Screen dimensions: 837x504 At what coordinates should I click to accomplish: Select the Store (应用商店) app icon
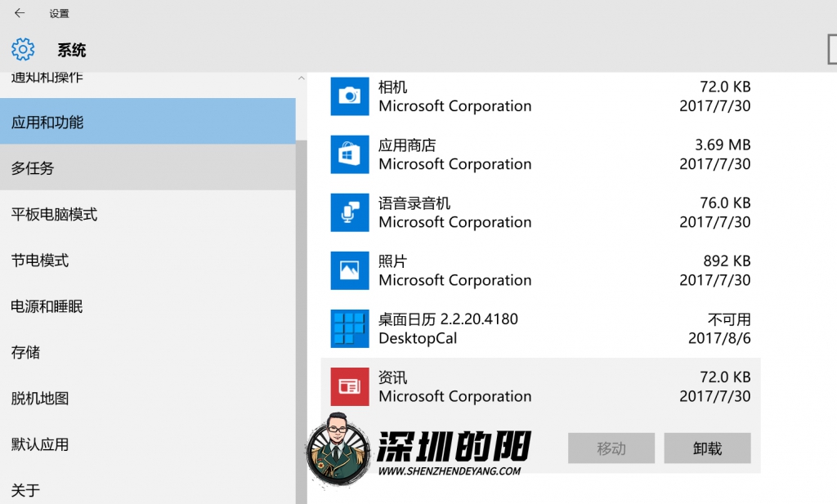coord(350,154)
